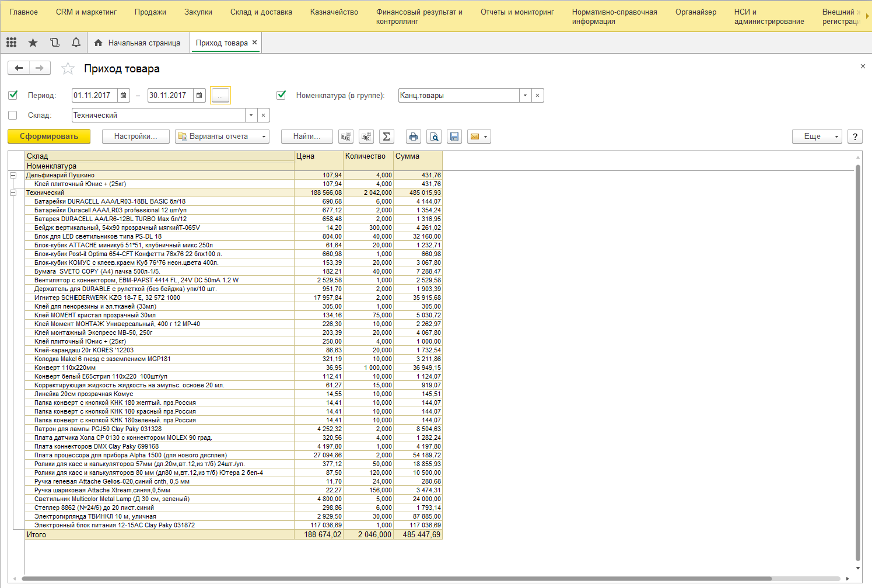Open the Главное menu section
872x588 pixels.
[24, 12]
